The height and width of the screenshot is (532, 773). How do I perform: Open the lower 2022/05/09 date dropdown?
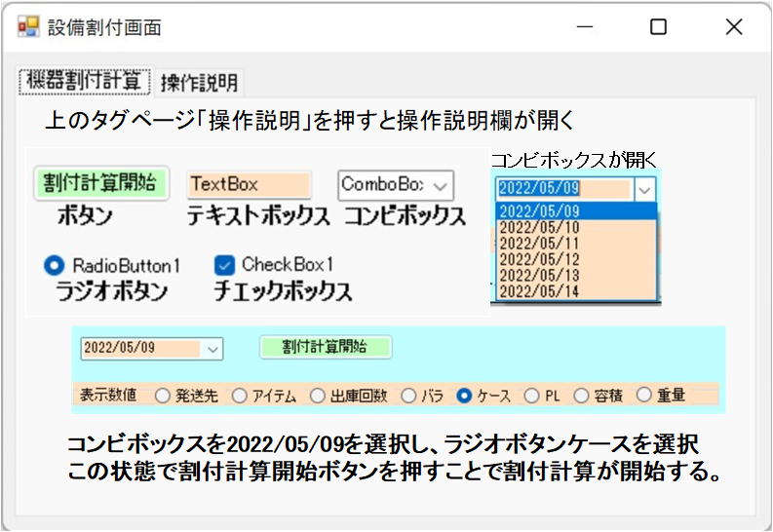click(213, 347)
